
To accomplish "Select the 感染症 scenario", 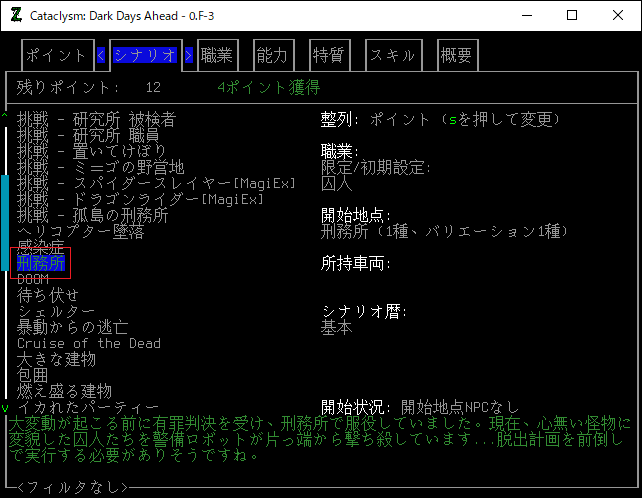I will pos(41,247).
